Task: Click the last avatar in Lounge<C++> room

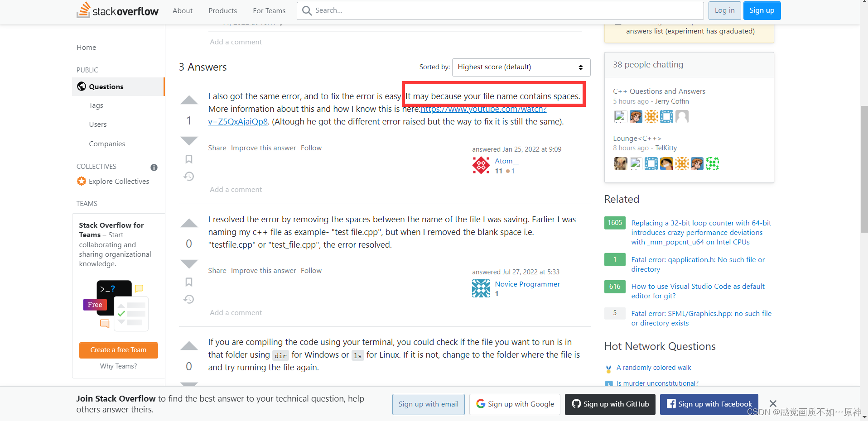Action: tap(712, 163)
